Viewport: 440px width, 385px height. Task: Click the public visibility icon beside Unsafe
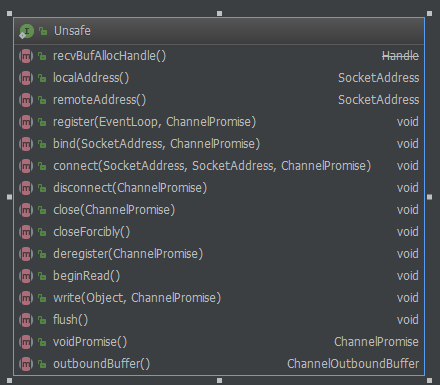[43, 31]
